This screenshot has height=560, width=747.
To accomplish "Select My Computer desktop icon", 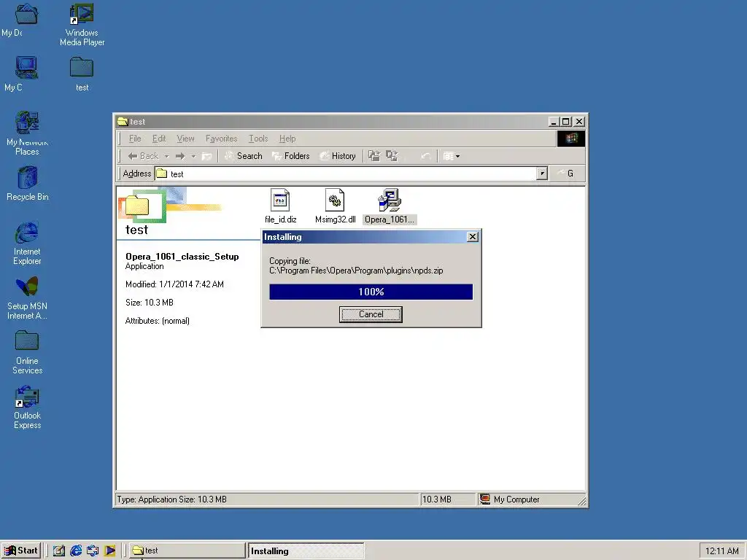I will click(26, 68).
